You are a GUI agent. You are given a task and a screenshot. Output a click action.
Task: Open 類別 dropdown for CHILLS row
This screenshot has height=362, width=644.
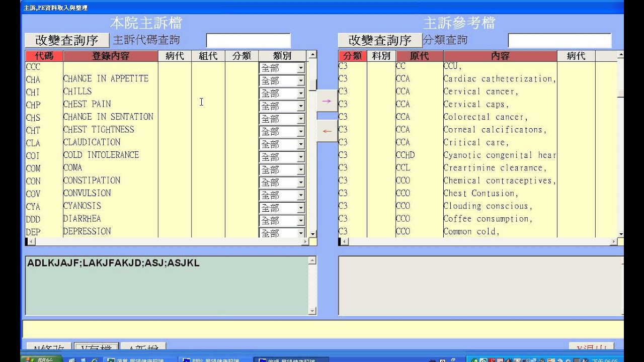click(x=301, y=94)
